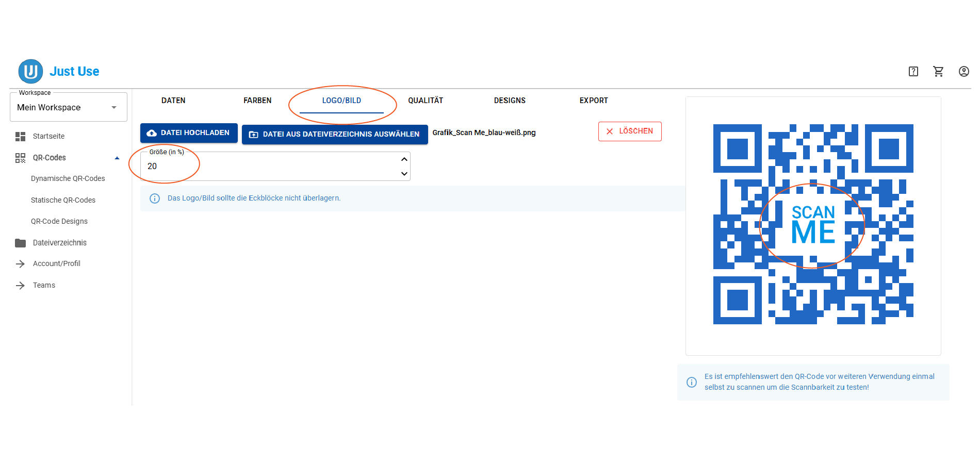Click DATEI AUS DATEIVERZEICHNIS AUSWÄHLEN button
980x464 pixels.
[x=335, y=135]
